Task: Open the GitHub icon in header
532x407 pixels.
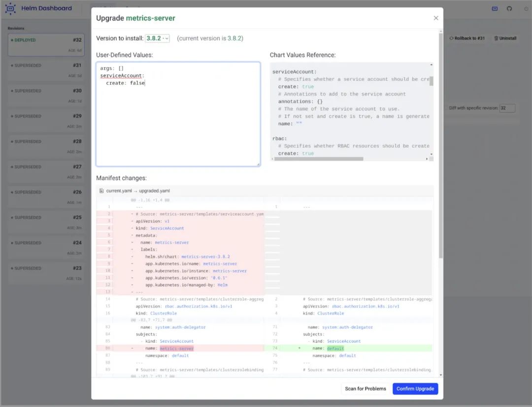Action: (509, 8)
